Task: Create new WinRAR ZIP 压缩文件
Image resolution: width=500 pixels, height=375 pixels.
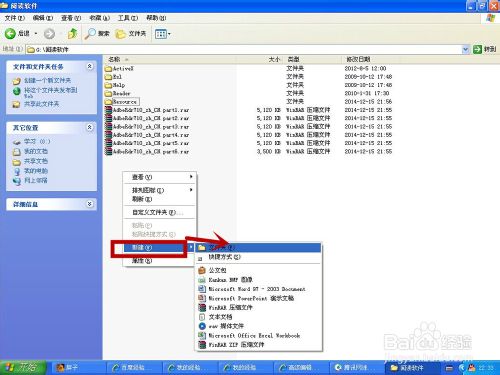Action: pos(258,345)
